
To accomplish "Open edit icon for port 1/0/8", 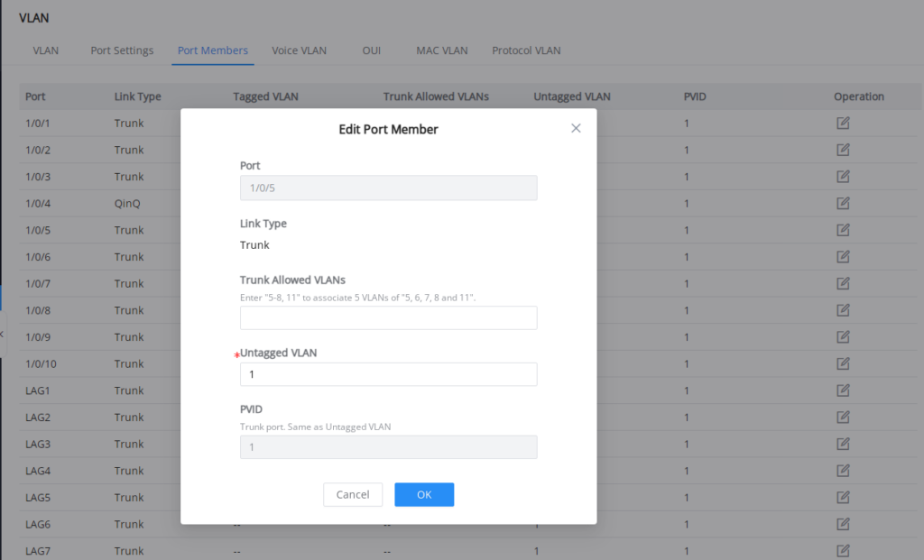I will pyautogui.click(x=843, y=309).
